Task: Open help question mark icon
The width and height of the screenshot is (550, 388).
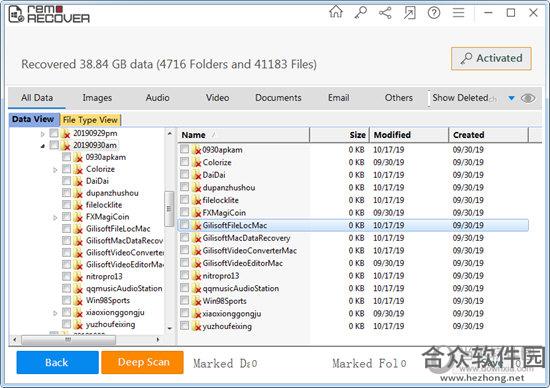Action: (x=434, y=13)
